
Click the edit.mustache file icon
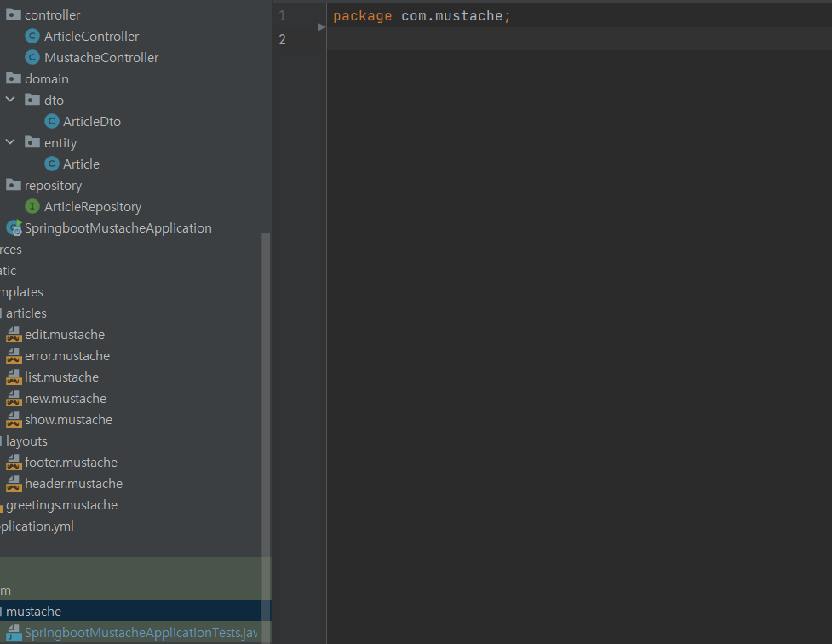14,335
